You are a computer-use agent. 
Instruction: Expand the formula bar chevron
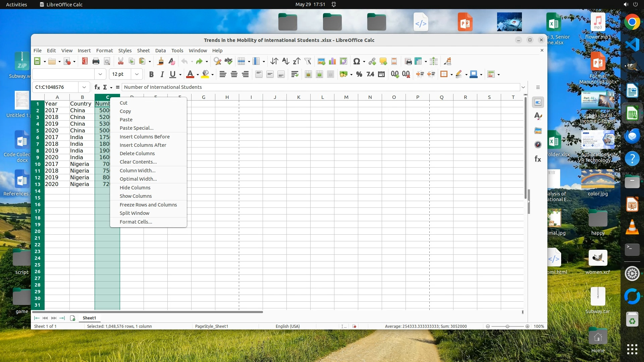(523, 87)
